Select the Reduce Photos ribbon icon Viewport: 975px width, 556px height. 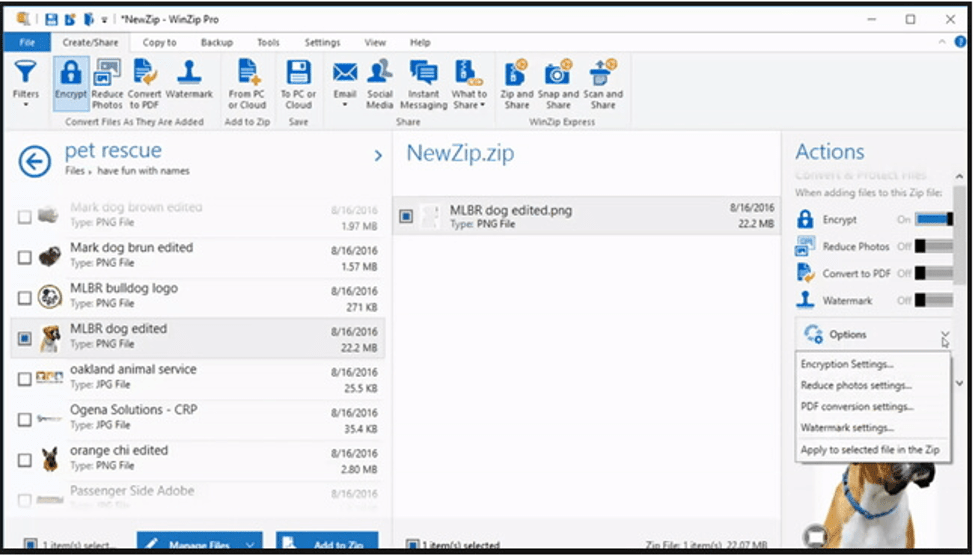click(x=107, y=76)
